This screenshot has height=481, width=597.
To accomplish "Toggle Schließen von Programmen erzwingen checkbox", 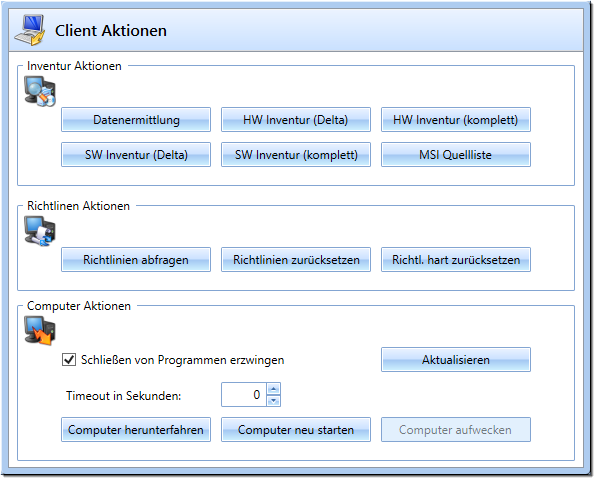I will (69, 360).
